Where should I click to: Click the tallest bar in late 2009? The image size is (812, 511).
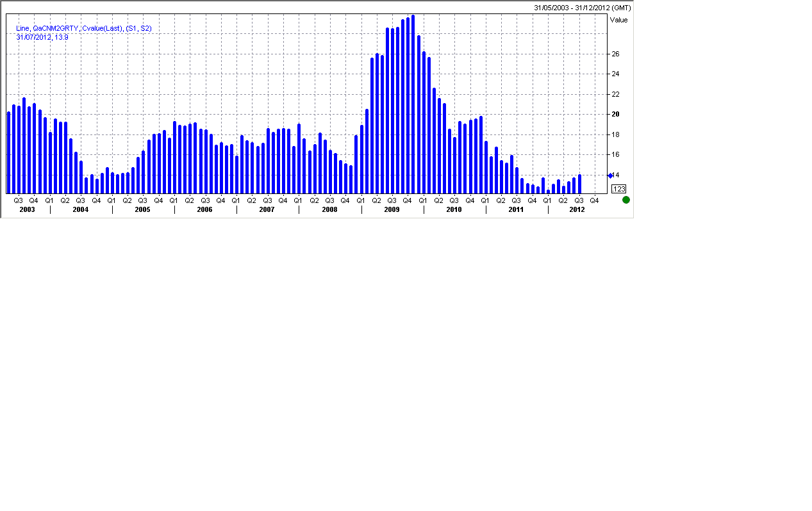pyautogui.click(x=413, y=102)
